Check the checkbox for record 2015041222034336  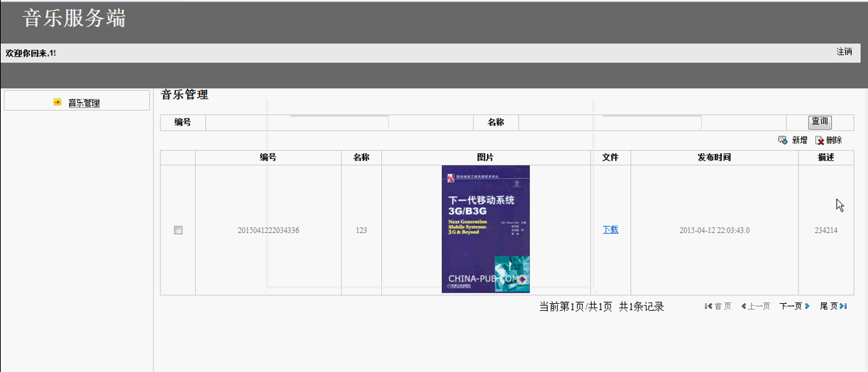[x=178, y=230]
